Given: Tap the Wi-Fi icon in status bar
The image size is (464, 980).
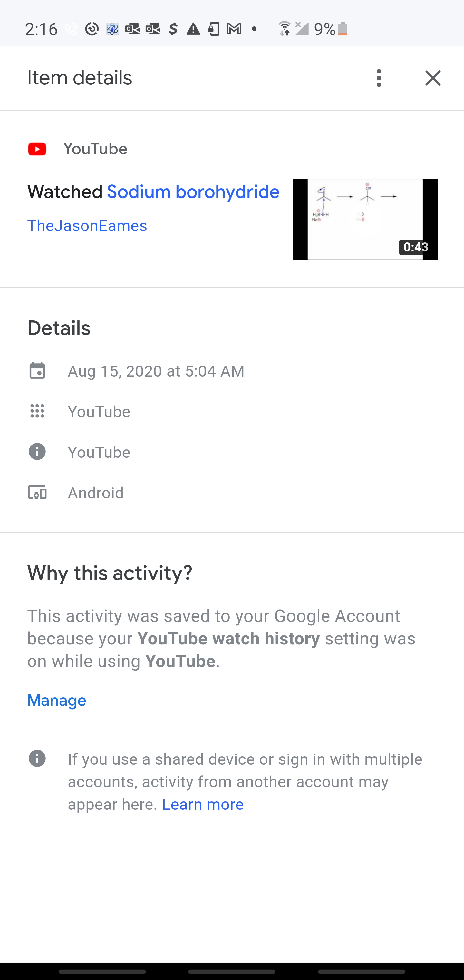Looking at the screenshot, I should (285, 29).
